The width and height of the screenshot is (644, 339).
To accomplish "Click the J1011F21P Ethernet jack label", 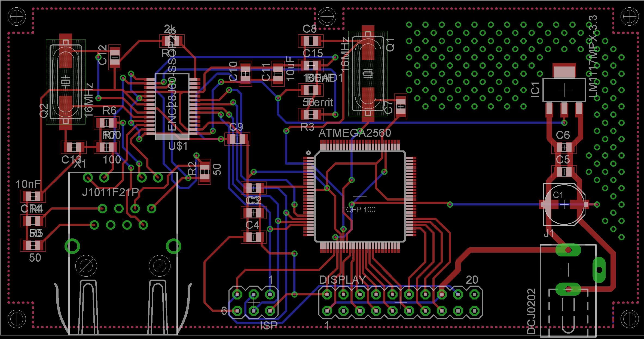I will [x=111, y=192].
